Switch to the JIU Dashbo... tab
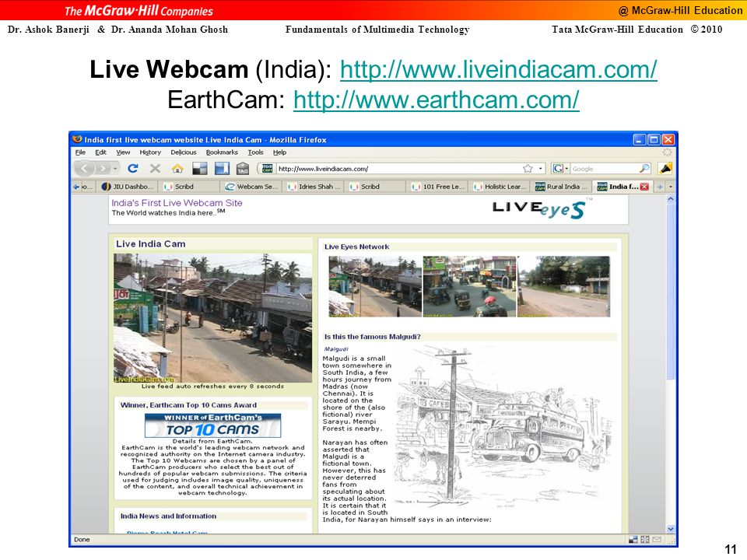747x560 pixels. click(128, 187)
